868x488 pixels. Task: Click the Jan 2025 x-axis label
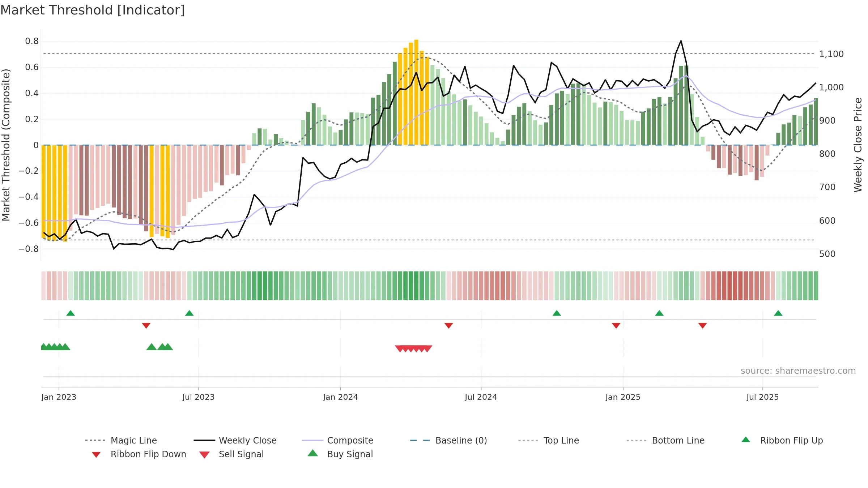click(623, 397)
